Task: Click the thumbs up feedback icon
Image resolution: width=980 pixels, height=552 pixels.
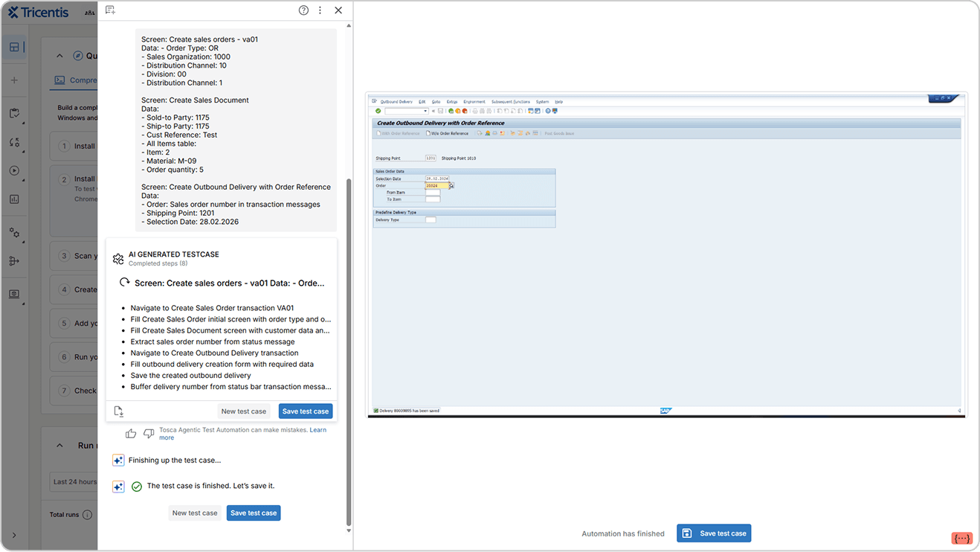Action: click(131, 434)
